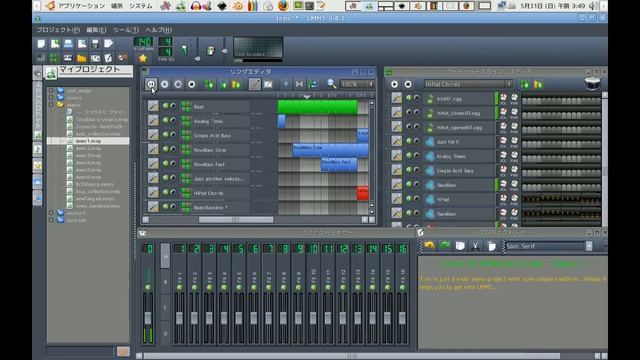
Task: Click the Beat track name button in Song Editor
Action: pyautogui.click(x=216, y=107)
